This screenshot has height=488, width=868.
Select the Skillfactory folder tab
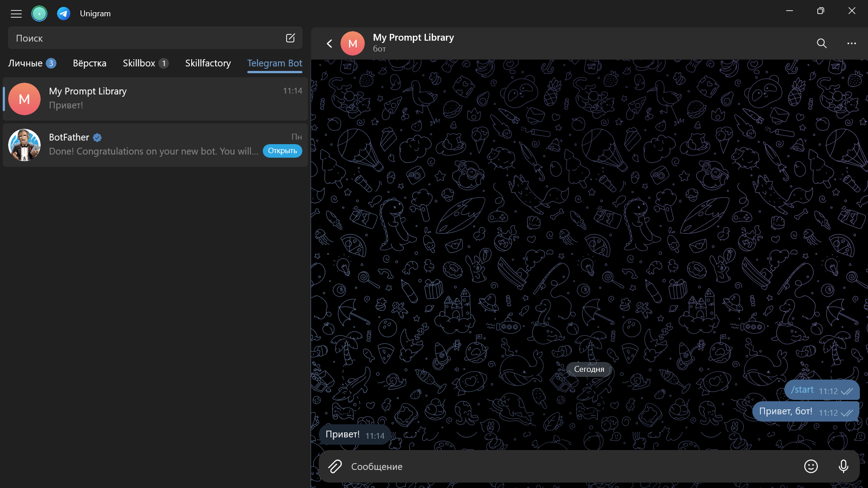coord(208,63)
